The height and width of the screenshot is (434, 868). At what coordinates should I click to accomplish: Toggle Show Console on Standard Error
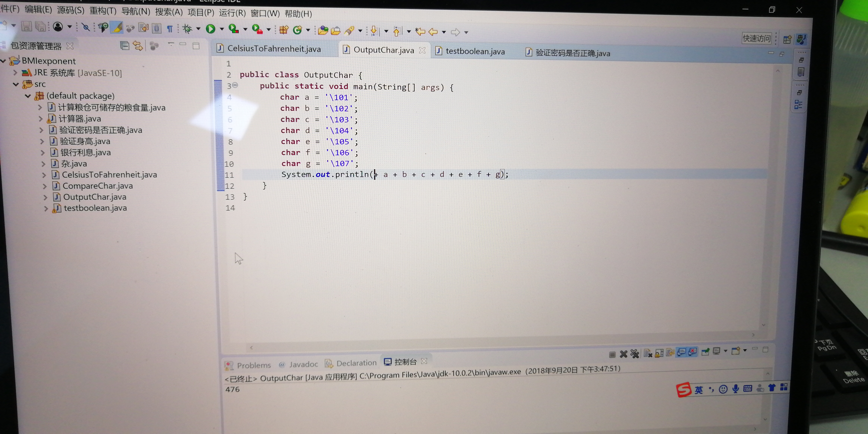click(x=692, y=352)
